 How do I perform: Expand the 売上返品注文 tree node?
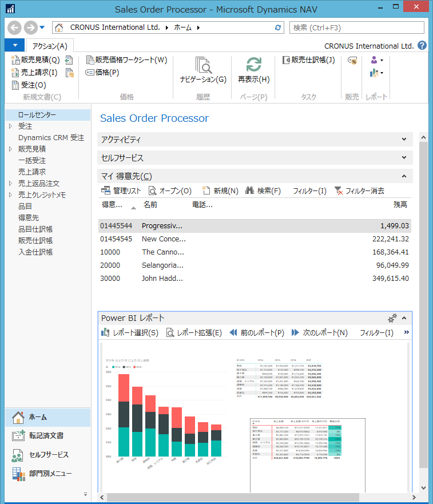tap(10, 184)
